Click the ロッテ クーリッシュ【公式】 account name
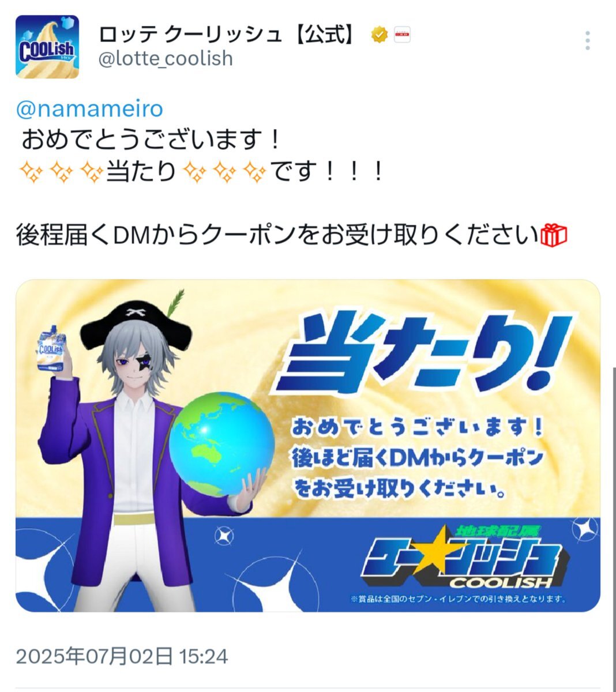 coord(226,35)
